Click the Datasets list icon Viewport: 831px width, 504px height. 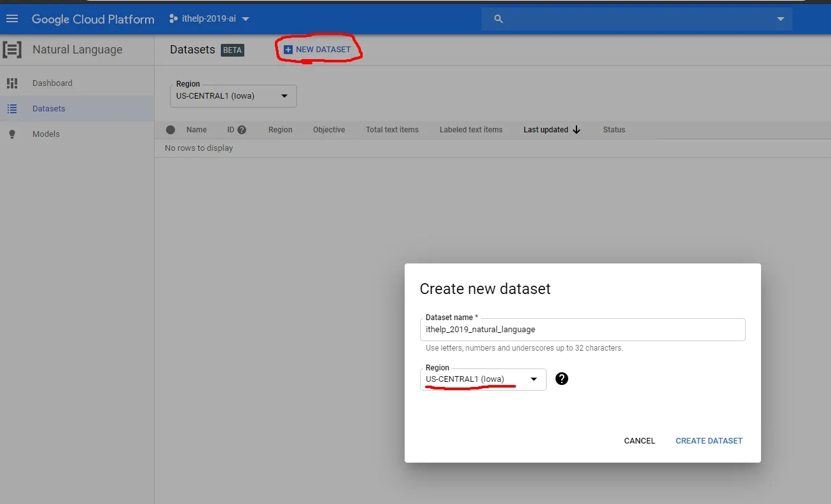[x=12, y=109]
